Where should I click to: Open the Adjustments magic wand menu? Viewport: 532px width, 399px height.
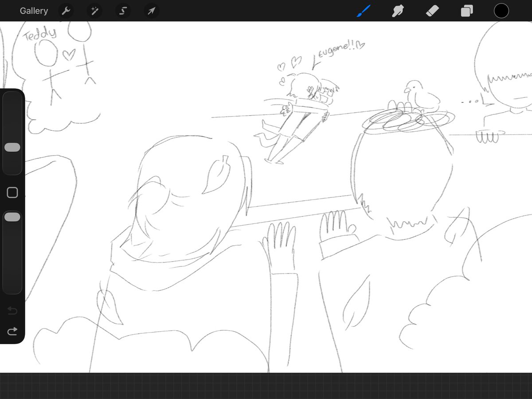pos(94,11)
